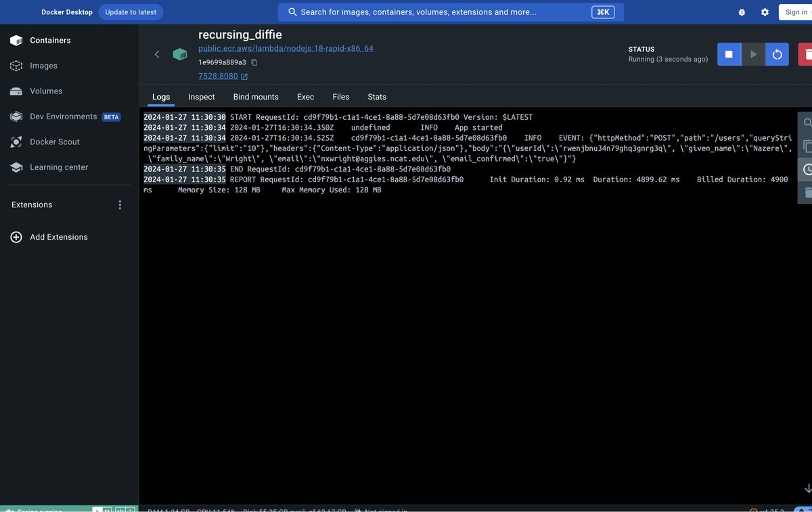Focus the global search field

click(x=451, y=12)
